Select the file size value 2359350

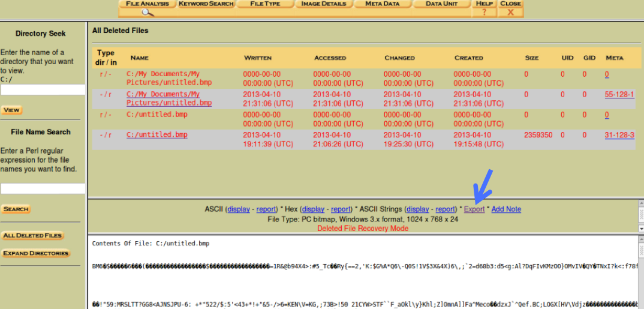pyautogui.click(x=538, y=135)
